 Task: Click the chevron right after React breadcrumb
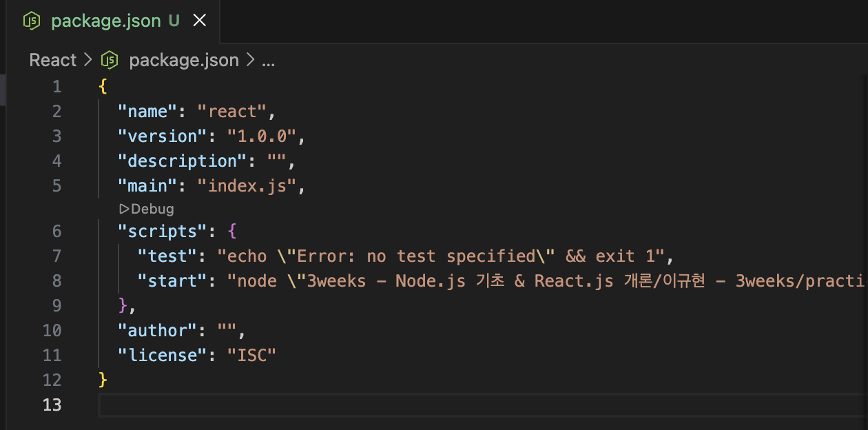coord(87,61)
